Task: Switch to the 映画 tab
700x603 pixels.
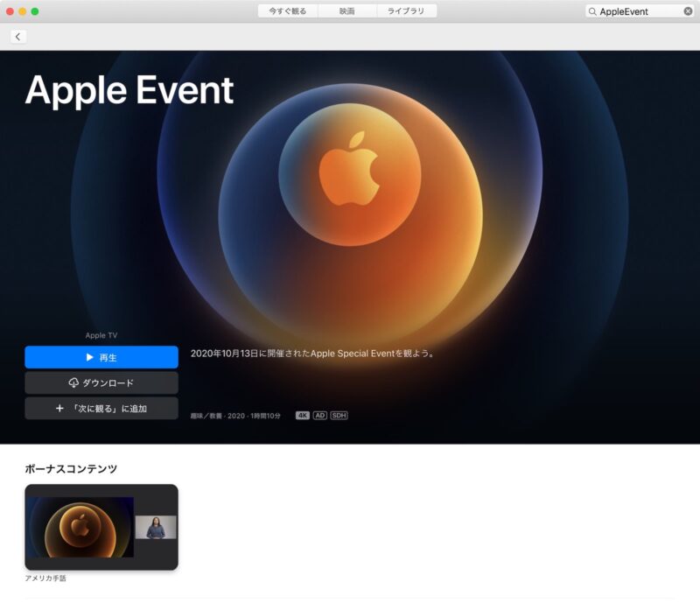Action: [x=346, y=11]
